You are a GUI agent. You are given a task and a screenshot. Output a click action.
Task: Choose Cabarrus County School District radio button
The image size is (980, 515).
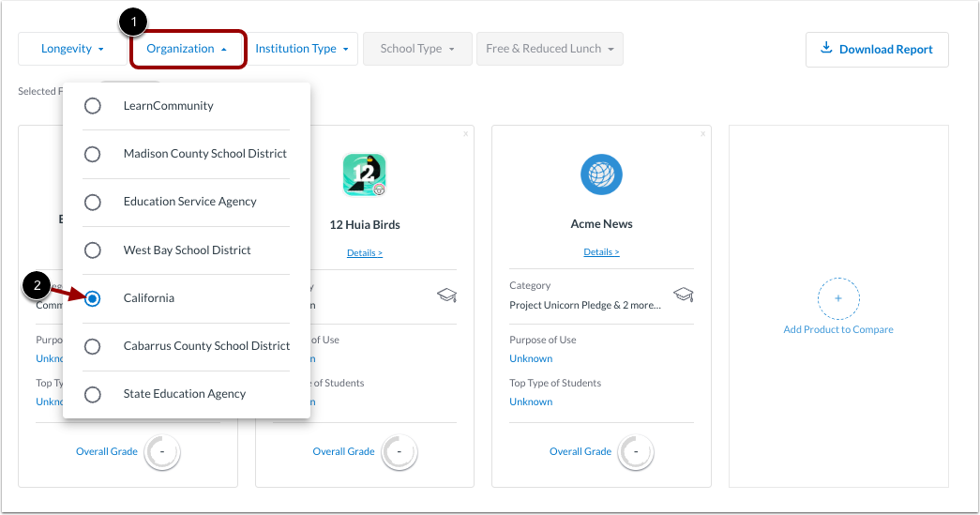(x=93, y=346)
